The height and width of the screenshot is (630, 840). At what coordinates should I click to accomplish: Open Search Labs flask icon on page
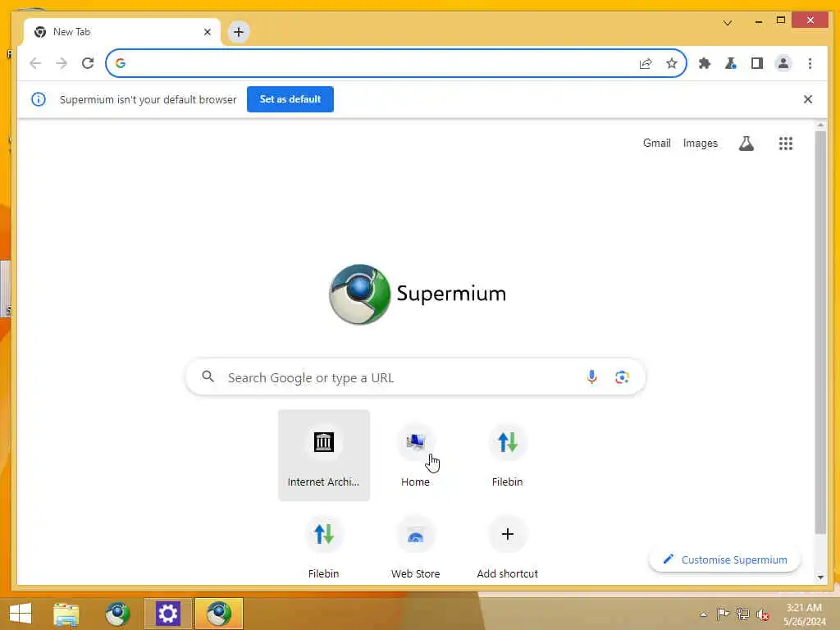coord(746,143)
